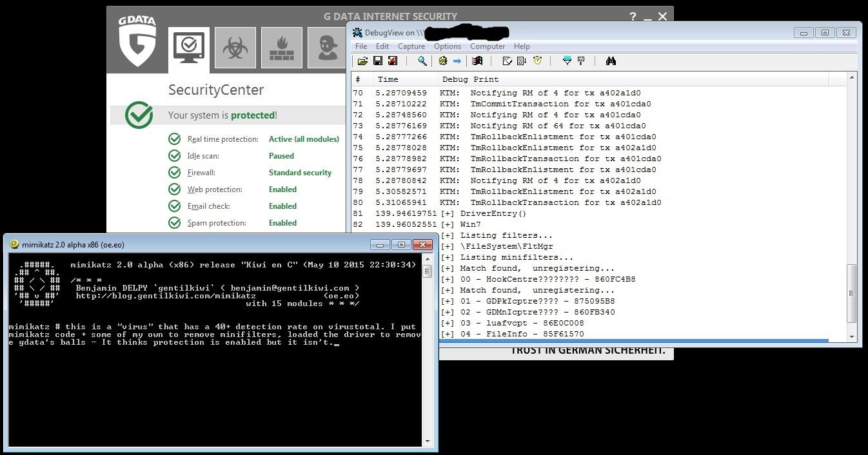
Task: Click the clear display eraser toolbar icon
Action: [x=507, y=61]
